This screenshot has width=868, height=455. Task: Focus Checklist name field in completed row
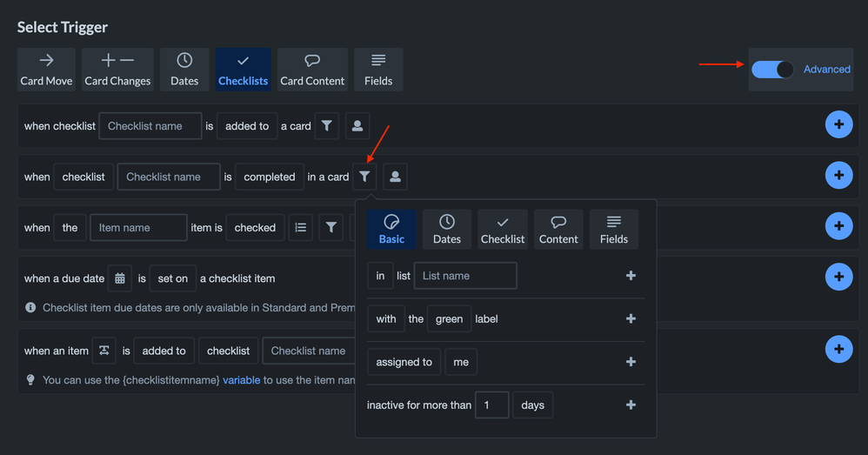[169, 177]
